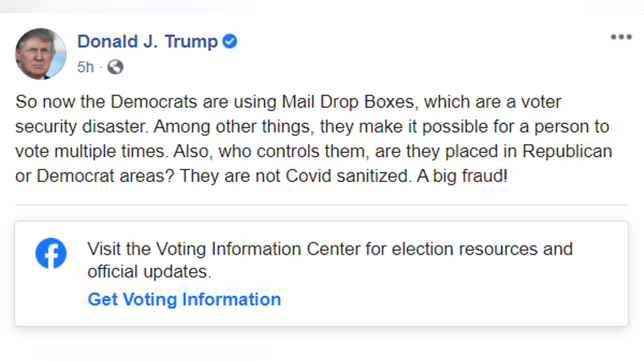Click the Facebook logo in the voting card
Image resolution: width=644 pixels, height=362 pixels.
[x=51, y=253]
